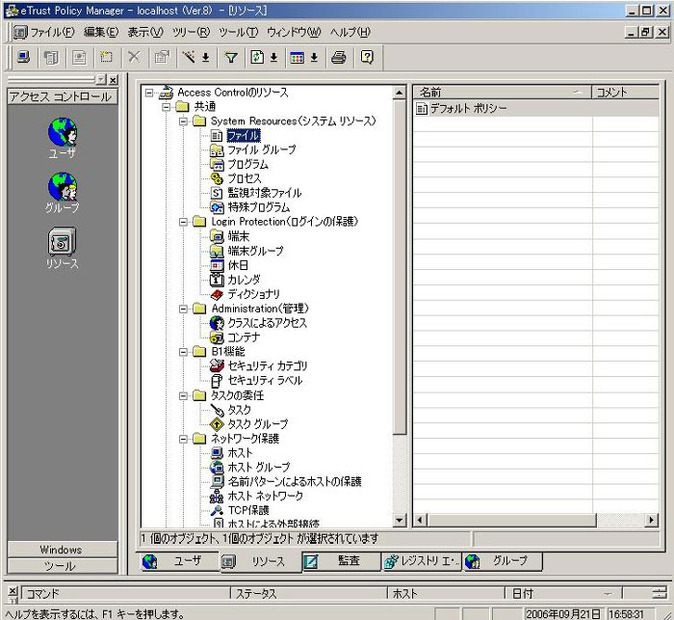Collapse Administration(管理) folder expander
674x620 pixels.
pos(183,309)
